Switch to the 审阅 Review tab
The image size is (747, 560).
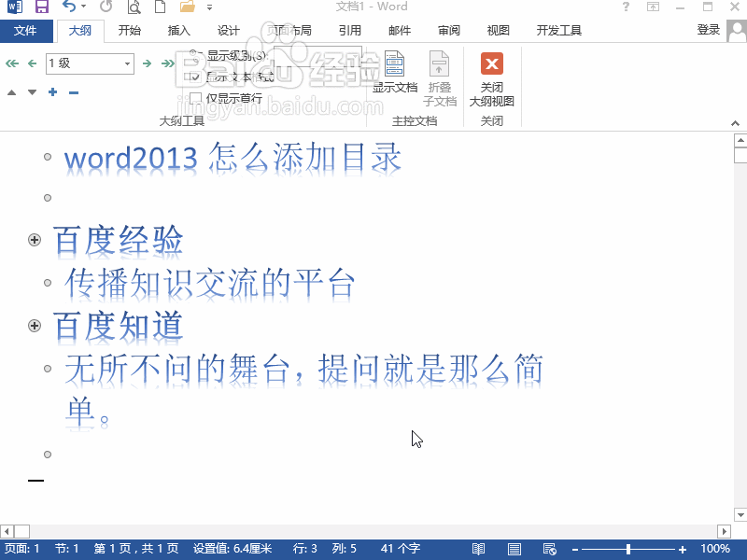click(x=449, y=31)
